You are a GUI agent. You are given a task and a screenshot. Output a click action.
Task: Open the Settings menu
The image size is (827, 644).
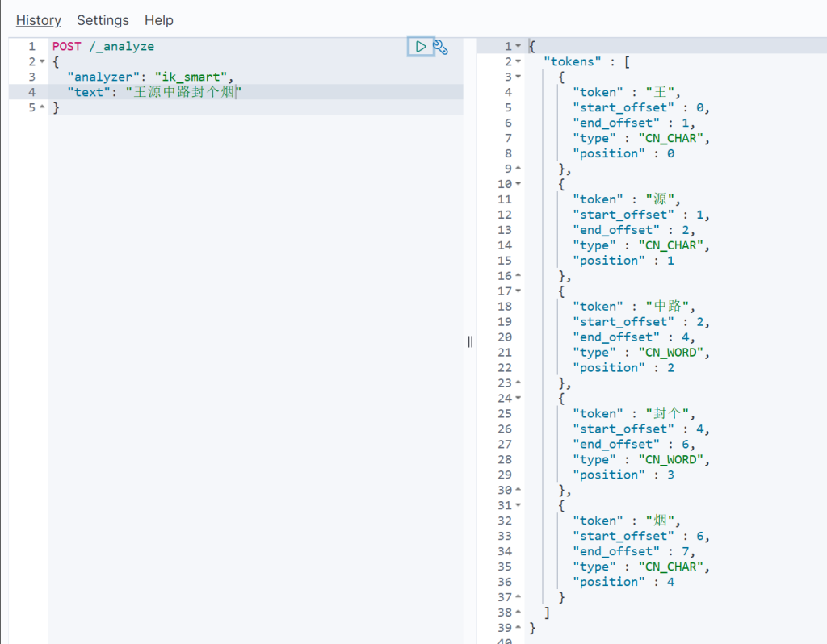pyautogui.click(x=103, y=20)
